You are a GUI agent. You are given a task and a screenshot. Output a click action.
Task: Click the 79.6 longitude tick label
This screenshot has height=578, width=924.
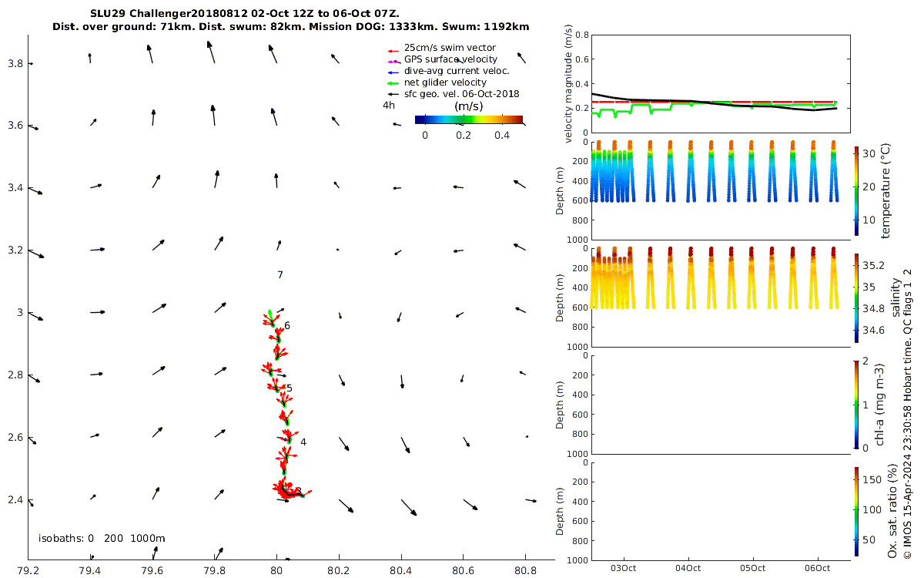coord(152,571)
